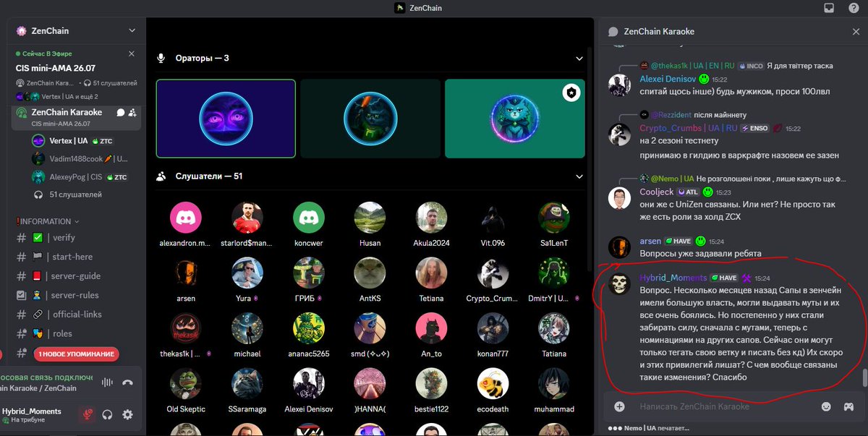Click the moderator shield badge on third speaker
The height and width of the screenshot is (436, 868).
[x=571, y=93]
